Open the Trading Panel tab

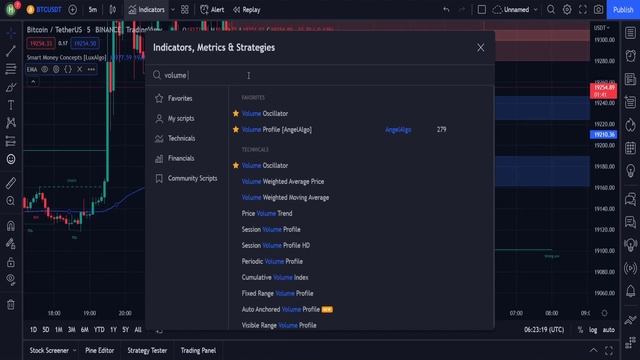tap(198, 351)
